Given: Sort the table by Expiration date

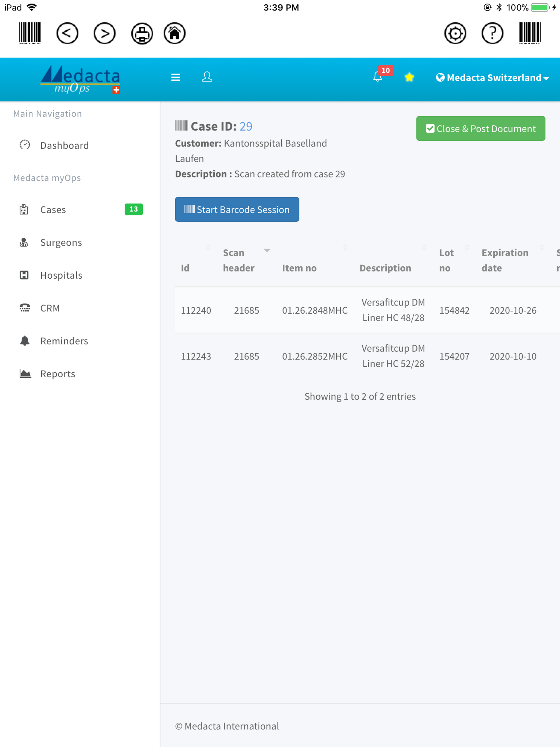Looking at the screenshot, I should tap(504, 260).
